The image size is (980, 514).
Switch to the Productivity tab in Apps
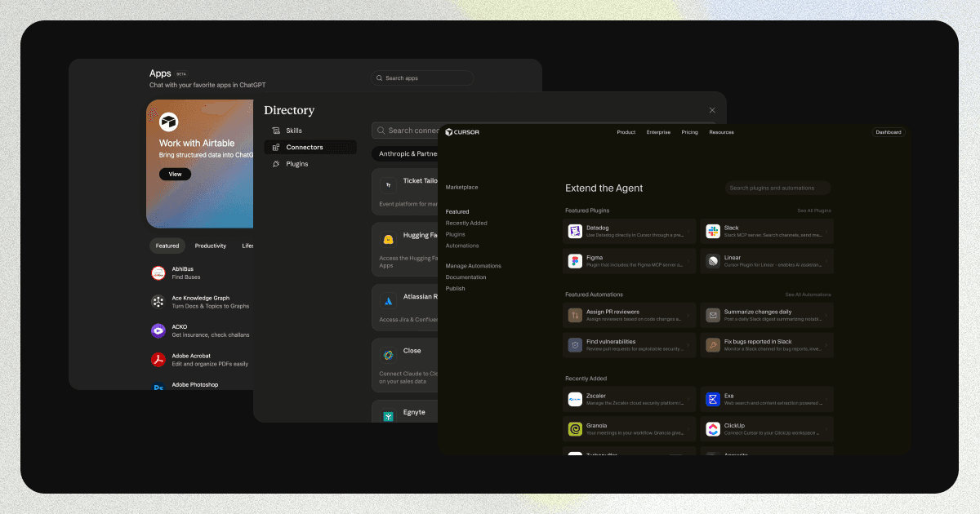tap(211, 246)
